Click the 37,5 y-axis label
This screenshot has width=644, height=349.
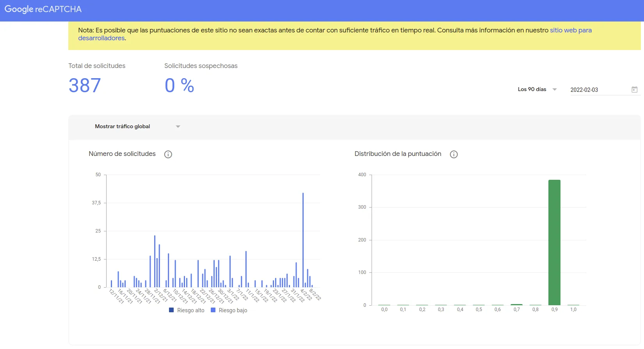(x=96, y=203)
